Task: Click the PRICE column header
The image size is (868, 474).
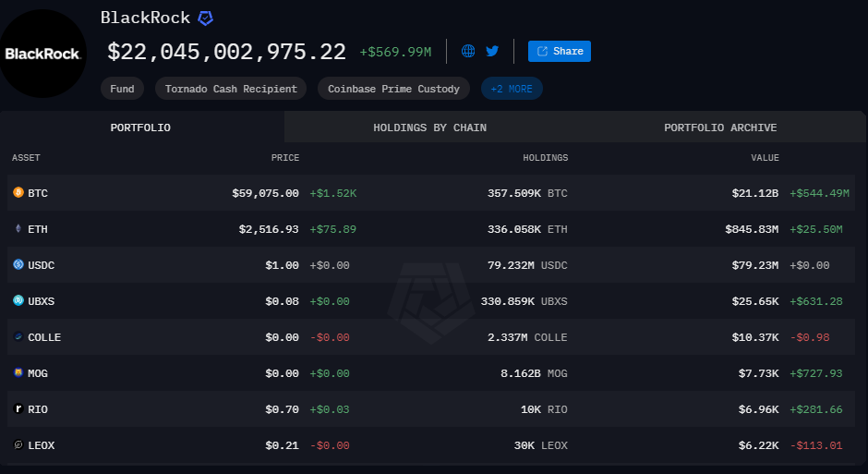Action: pyautogui.click(x=285, y=158)
